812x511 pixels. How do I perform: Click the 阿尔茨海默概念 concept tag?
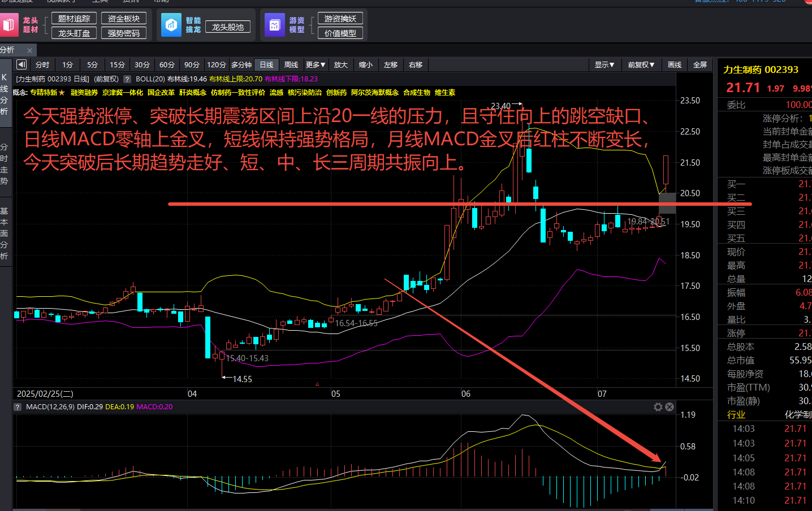[x=375, y=93]
